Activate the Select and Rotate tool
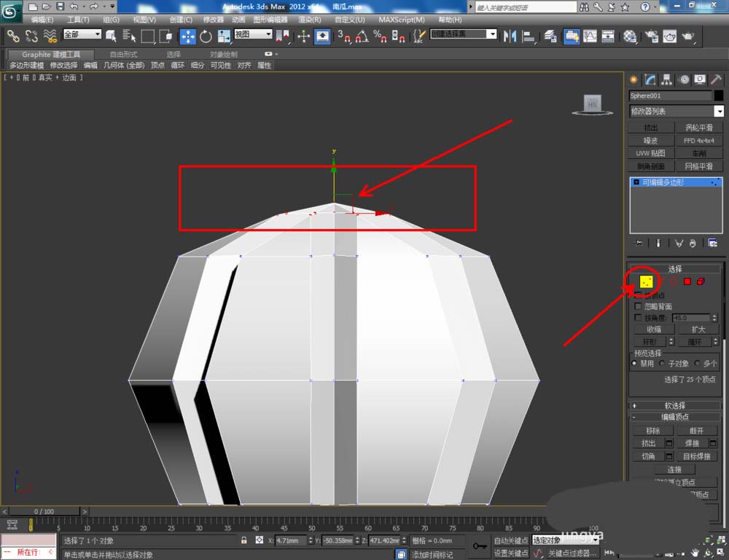The image size is (729, 560). click(x=206, y=36)
